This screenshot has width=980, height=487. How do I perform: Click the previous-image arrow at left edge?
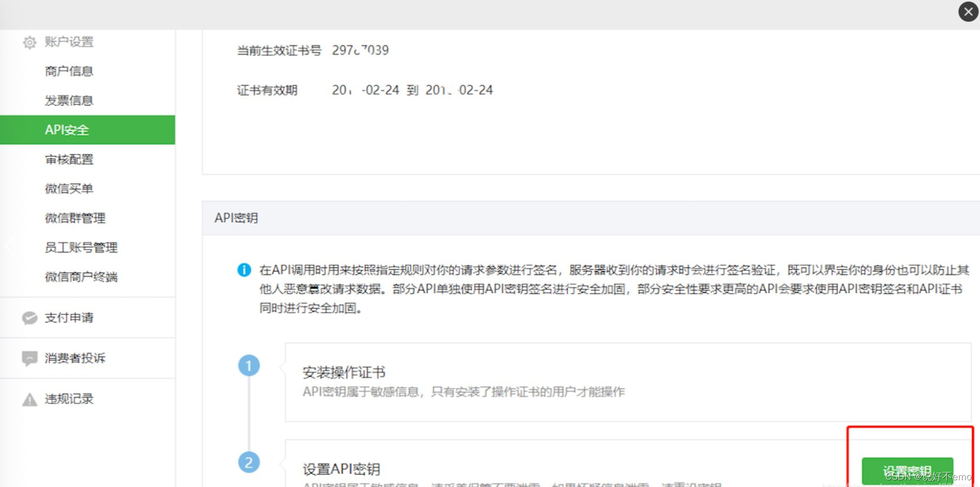pyautogui.click(x=9, y=246)
